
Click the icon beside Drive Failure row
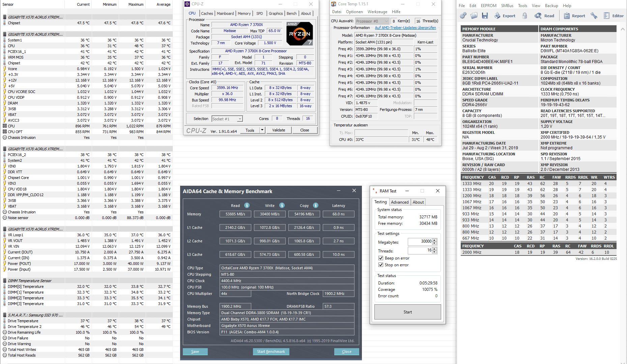click(5, 338)
